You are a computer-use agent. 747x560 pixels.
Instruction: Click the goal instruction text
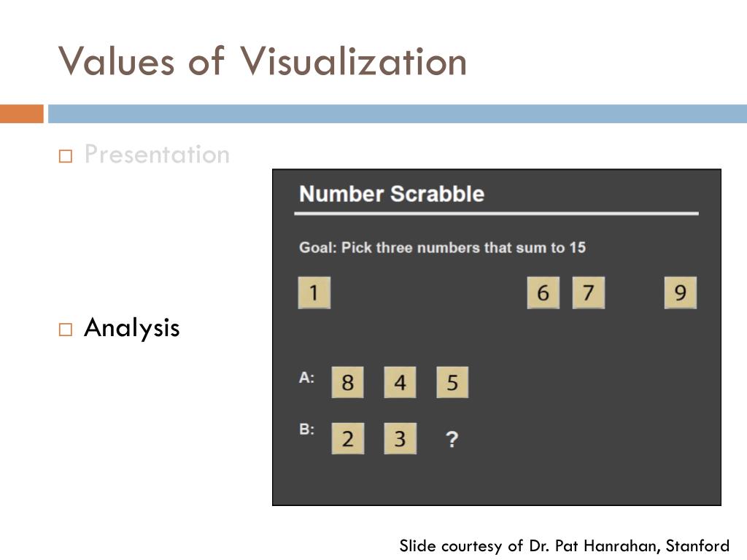pyautogui.click(x=442, y=248)
